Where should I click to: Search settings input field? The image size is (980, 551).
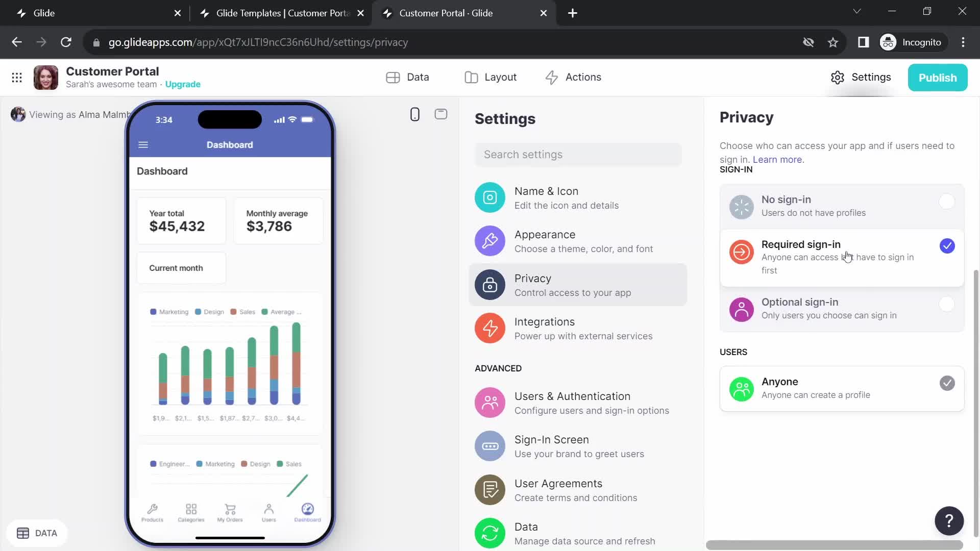click(x=577, y=154)
